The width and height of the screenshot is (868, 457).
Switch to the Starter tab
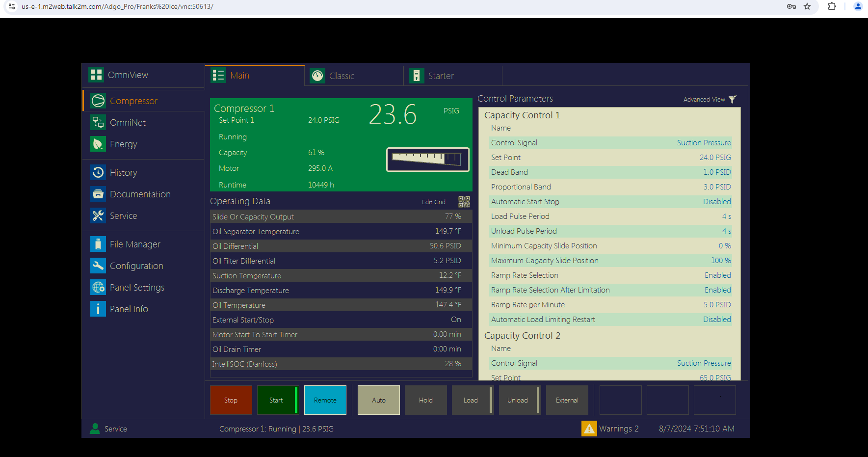pyautogui.click(x=441, y=76)
